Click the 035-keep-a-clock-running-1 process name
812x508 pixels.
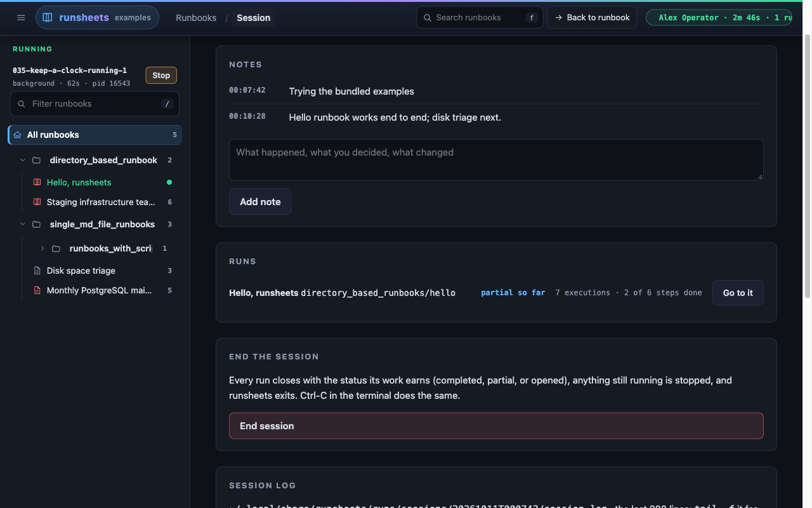pyautogui.click(x=70, y=70)
